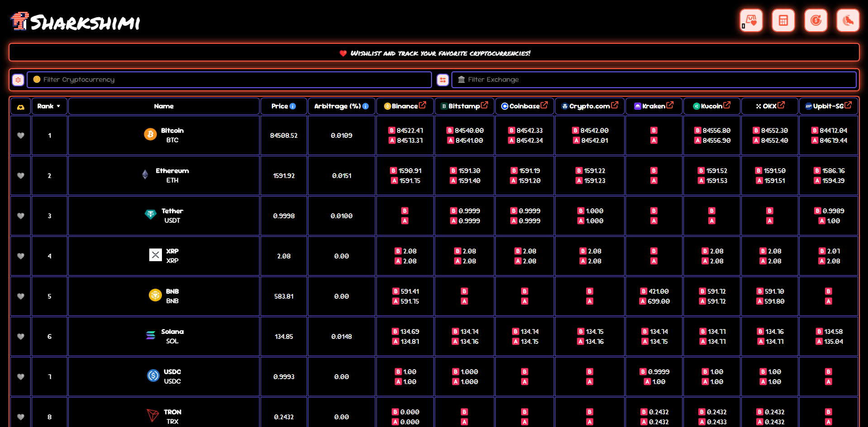This screenshot has width=868, height=427.
Task: Click the Kraken column header
Action: coord(654,106)
